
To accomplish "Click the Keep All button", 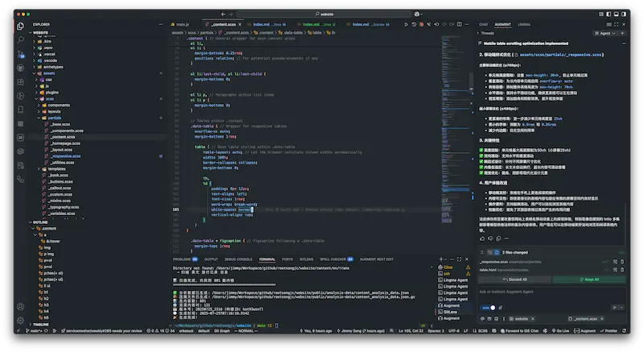I will coord(589,280).
